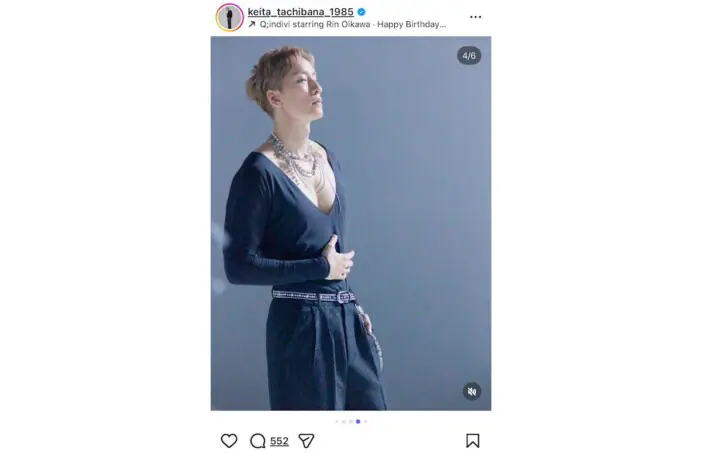Open the Q;indivi starring Rin Oikawa audio link

pyautogui.click(x=315, y=24)
